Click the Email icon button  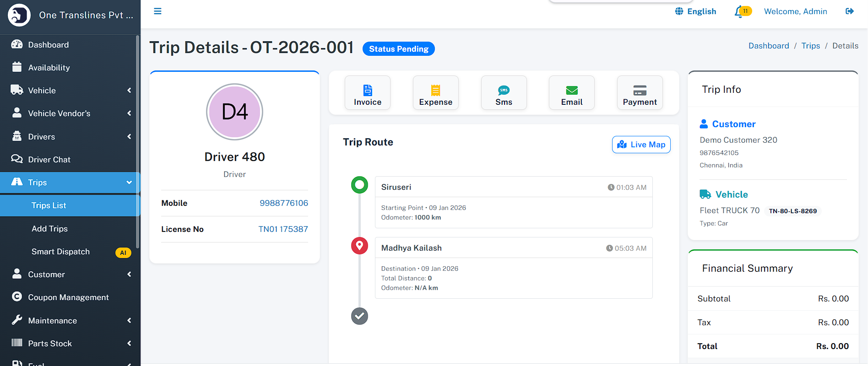click(x=571, y=93)
